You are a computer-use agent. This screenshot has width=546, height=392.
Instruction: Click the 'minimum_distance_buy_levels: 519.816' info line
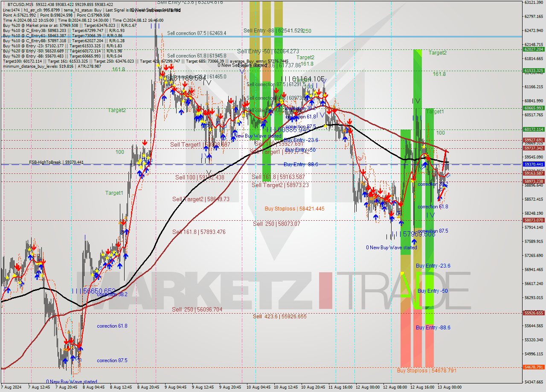(x=52, y=66)
